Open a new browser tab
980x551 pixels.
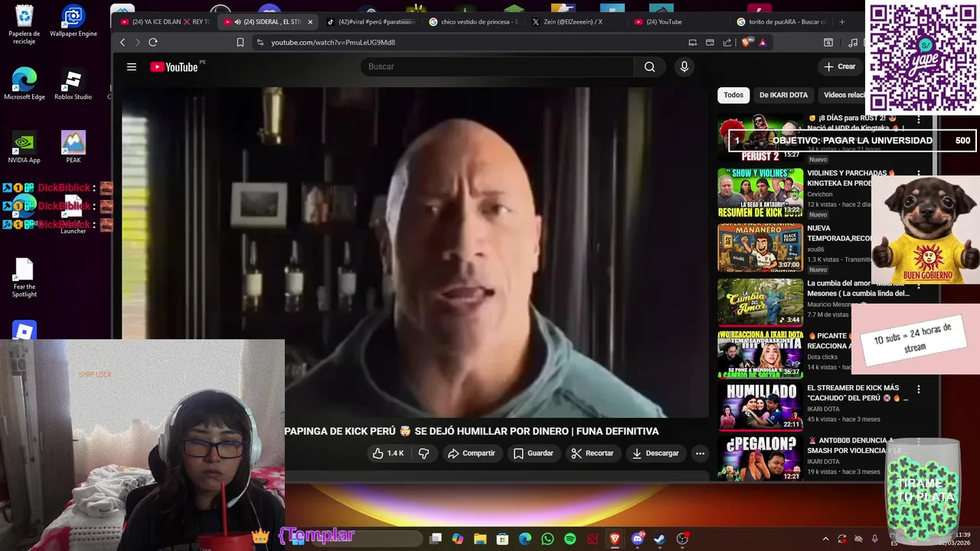(842, 21)
